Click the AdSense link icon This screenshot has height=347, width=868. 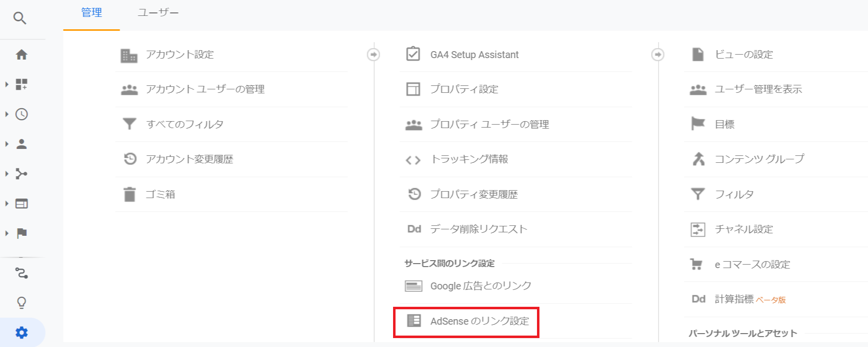[x=414, y=321]
